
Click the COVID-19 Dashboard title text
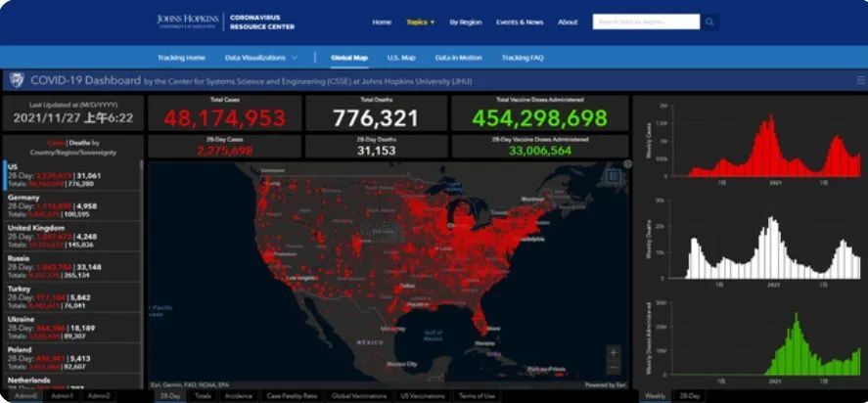click(85, 81)
